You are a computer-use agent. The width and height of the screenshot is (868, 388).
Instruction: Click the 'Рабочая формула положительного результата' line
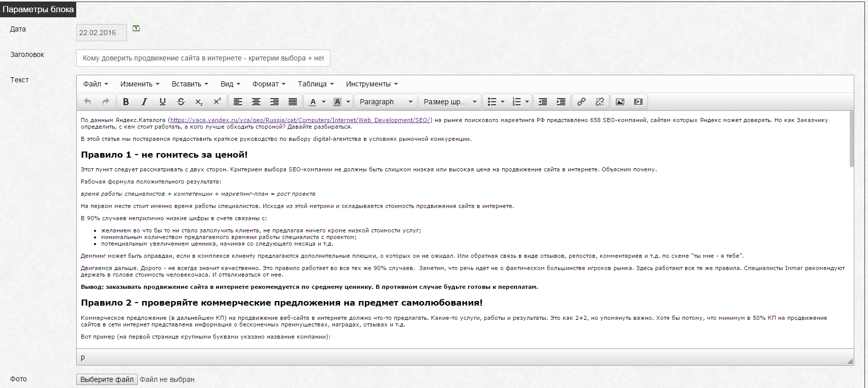tap(151, 182)
